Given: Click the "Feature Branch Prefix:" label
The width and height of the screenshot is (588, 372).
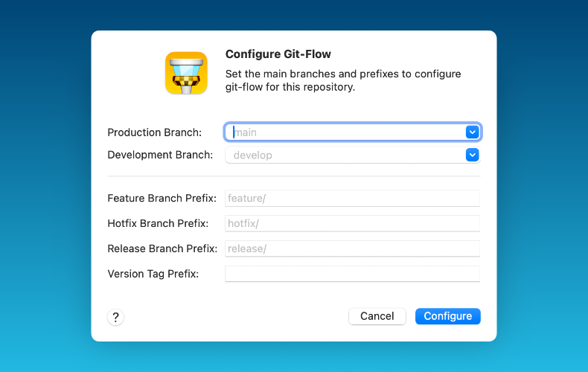Looking at the screenshot, I should [x=162, y=198].
